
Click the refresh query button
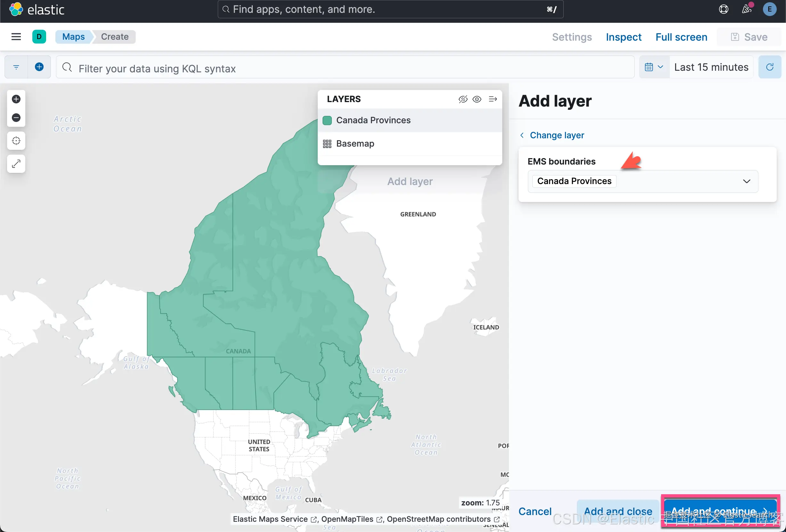pyautogui.click(x=770, y=67)
